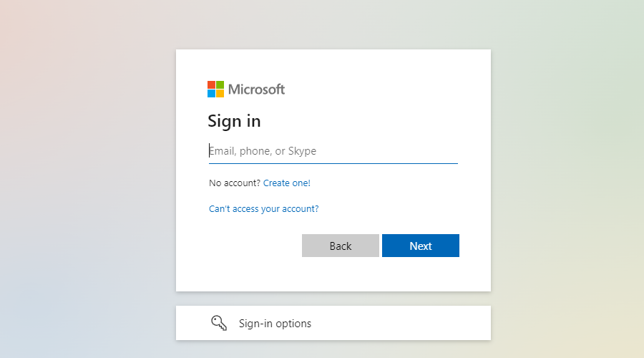Click the blue square of the Microsoft logo
The image size is (644, 358).
pos(211,93)
